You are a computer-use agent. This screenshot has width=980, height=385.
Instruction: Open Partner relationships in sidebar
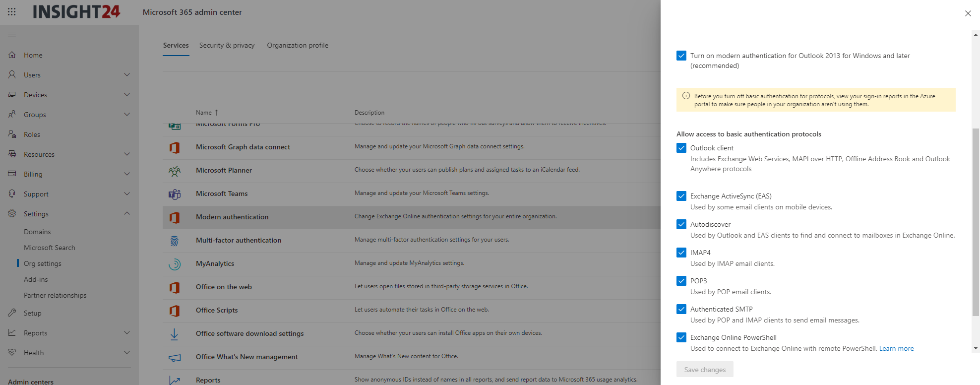tap(55, 295)
